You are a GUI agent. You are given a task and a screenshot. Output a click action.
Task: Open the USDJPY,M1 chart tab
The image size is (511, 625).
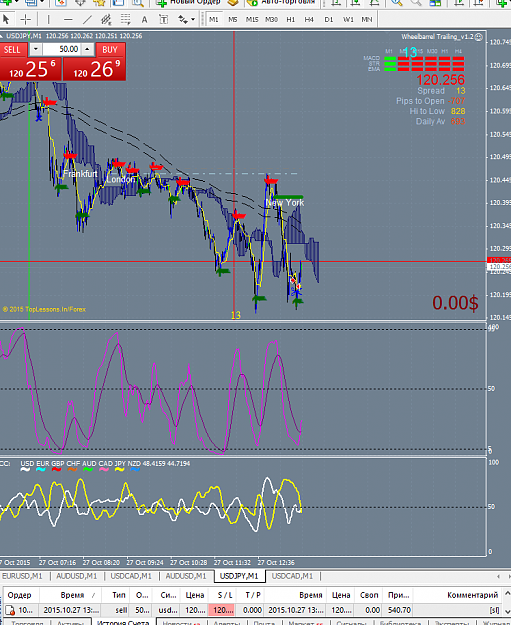click(x=239, y=576)
